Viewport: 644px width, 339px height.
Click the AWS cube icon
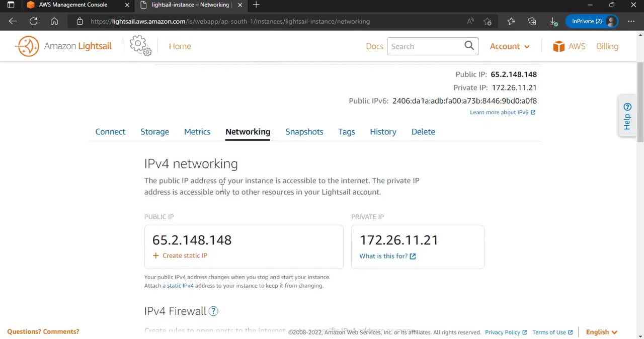558,46
